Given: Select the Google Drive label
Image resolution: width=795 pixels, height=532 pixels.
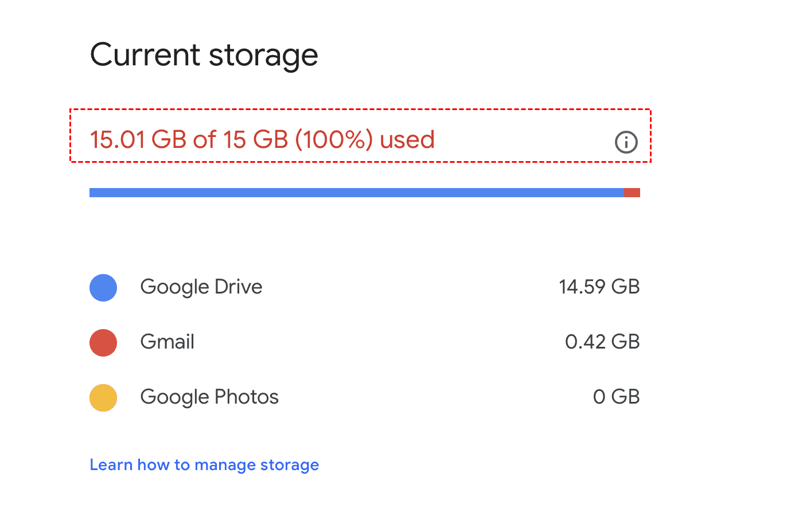Looking at the screenshot, I should point(201,287).
